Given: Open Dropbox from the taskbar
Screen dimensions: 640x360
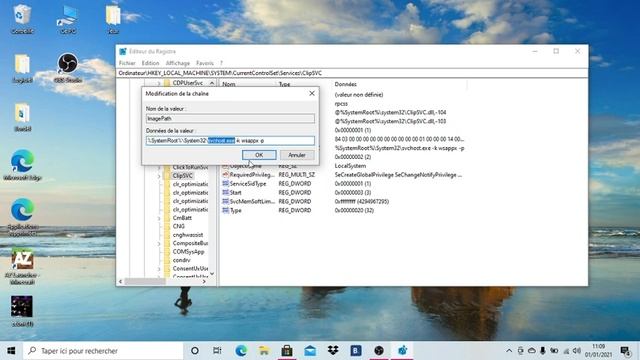Looking at the screenshot, I should (x=333, y=351).
